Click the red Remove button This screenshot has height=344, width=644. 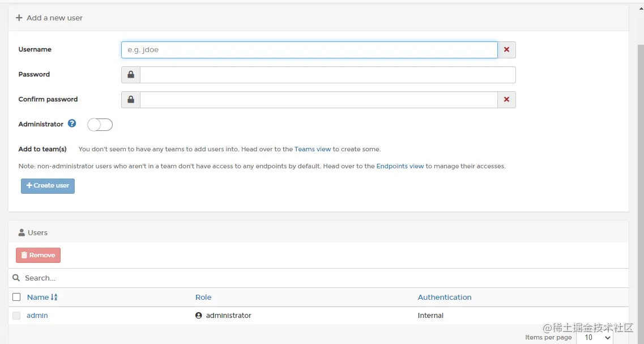tap(38, 255)
